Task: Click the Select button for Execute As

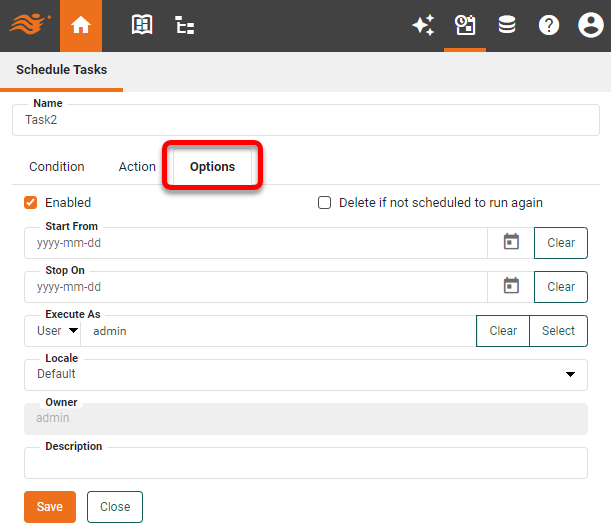Action: coord(558,331)
